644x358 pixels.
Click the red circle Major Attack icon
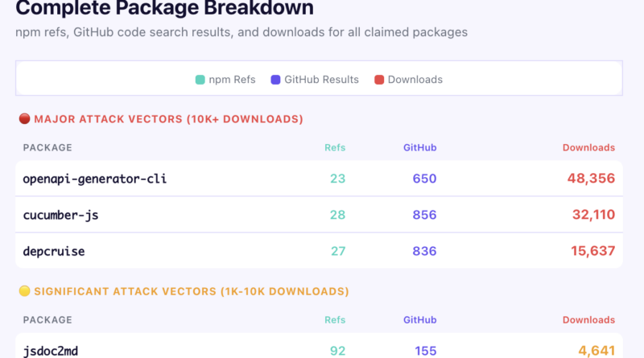click(24, 119)
